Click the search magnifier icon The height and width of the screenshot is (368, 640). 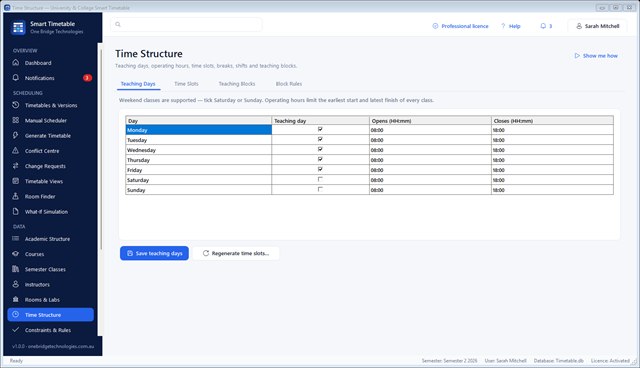(118, 24)
